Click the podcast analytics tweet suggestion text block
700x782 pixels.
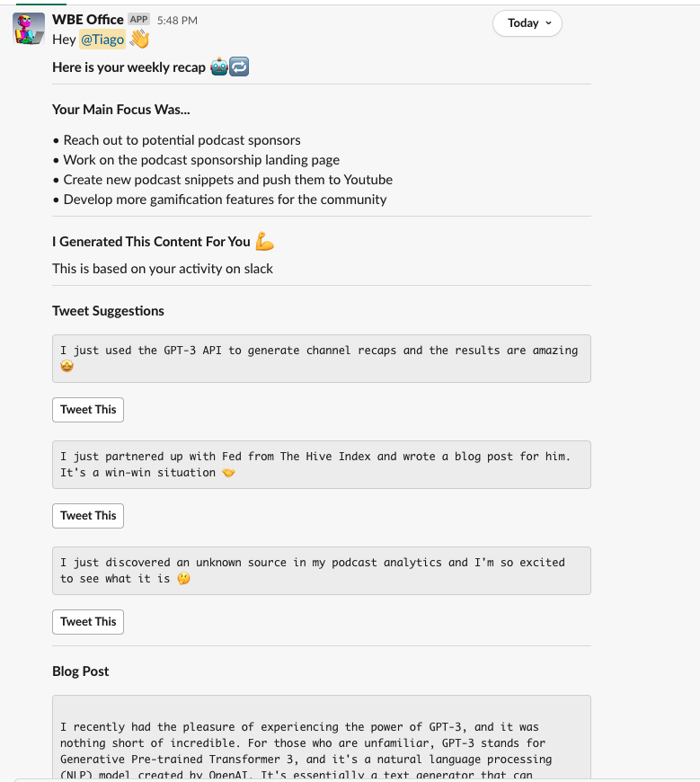[321, 570]
